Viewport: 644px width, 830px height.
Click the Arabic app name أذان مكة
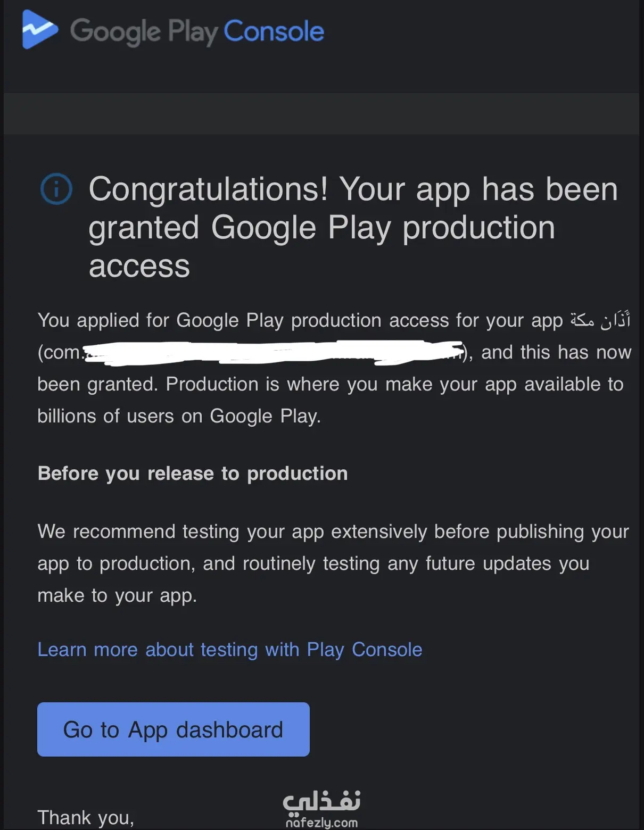[600, 320]
